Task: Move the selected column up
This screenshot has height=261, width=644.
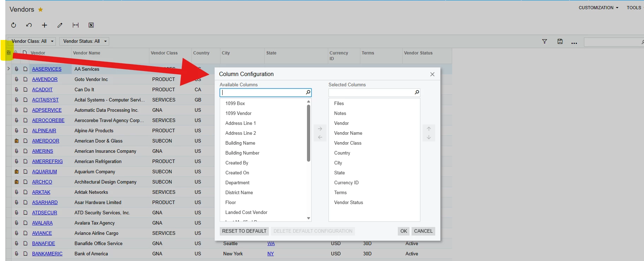Action: [429, 129]
